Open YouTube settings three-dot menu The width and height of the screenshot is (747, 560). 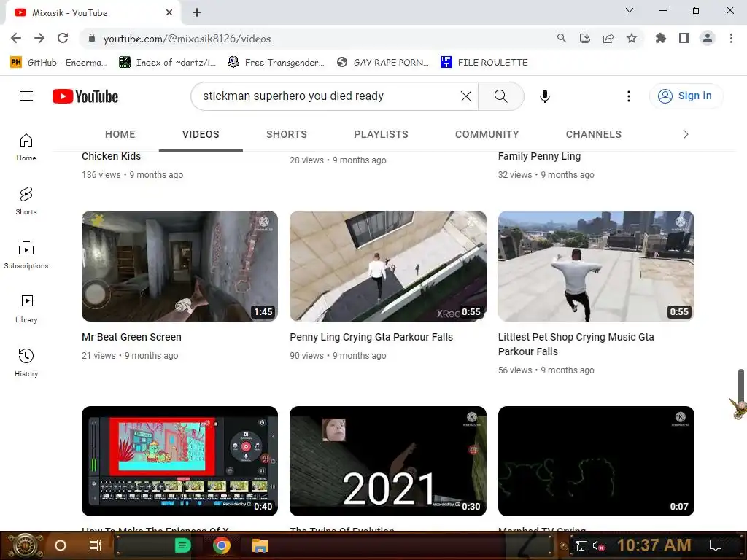[628, 96]
